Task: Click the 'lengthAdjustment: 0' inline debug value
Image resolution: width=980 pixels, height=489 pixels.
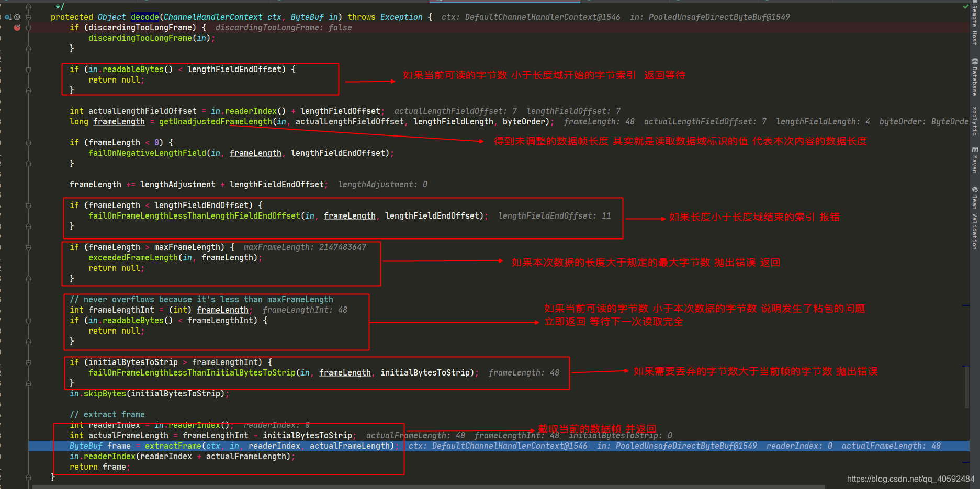Action: (x=382, y=185)
